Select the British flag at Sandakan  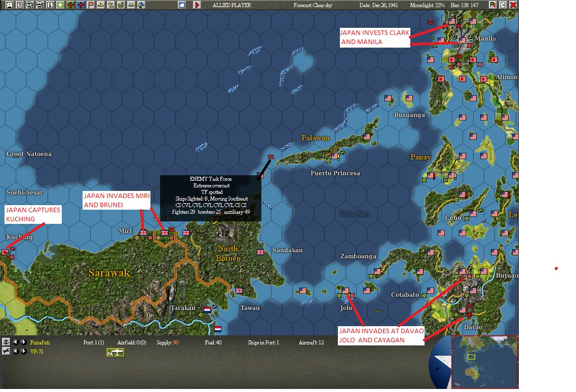click(x=260, y=252)
